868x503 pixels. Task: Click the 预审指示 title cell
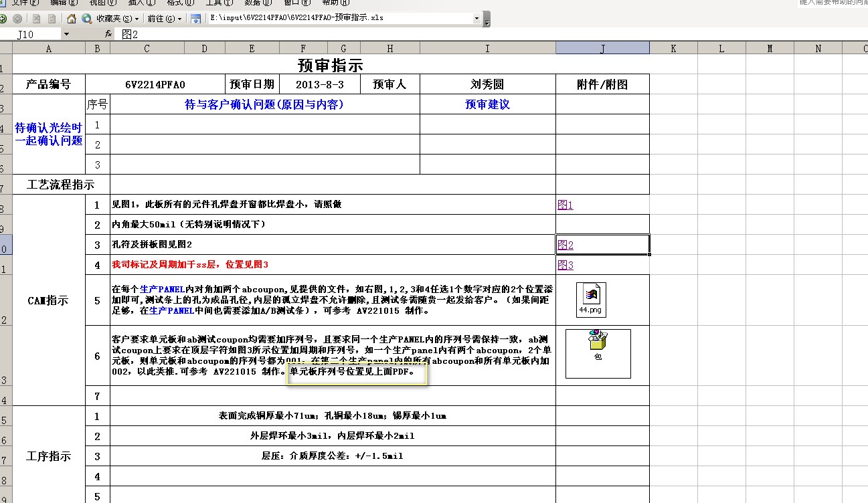pyautogui.click(x=331, y=65)
